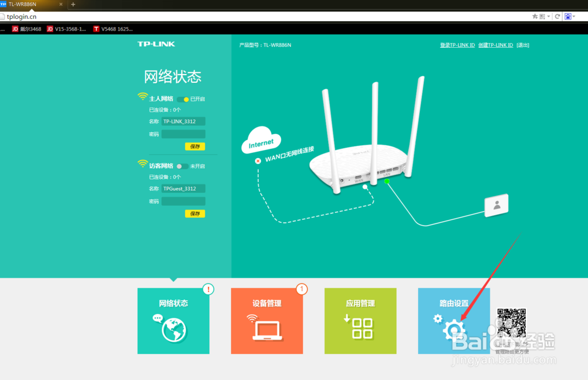Viewport: 588px width, 380px height.
Task: Click the 主人网络 password field
Action: [183, 134]
